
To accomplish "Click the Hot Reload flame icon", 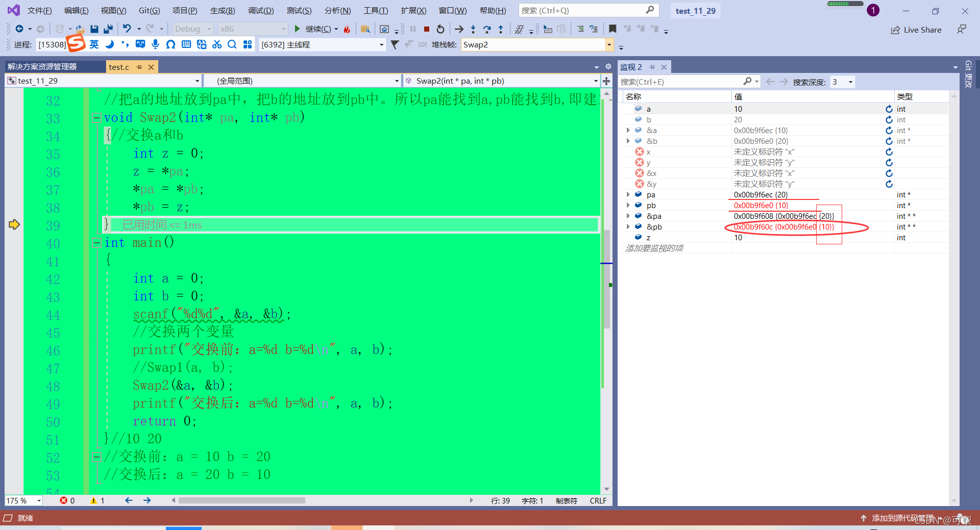I will pyautogui.click(x=347, y=29).
